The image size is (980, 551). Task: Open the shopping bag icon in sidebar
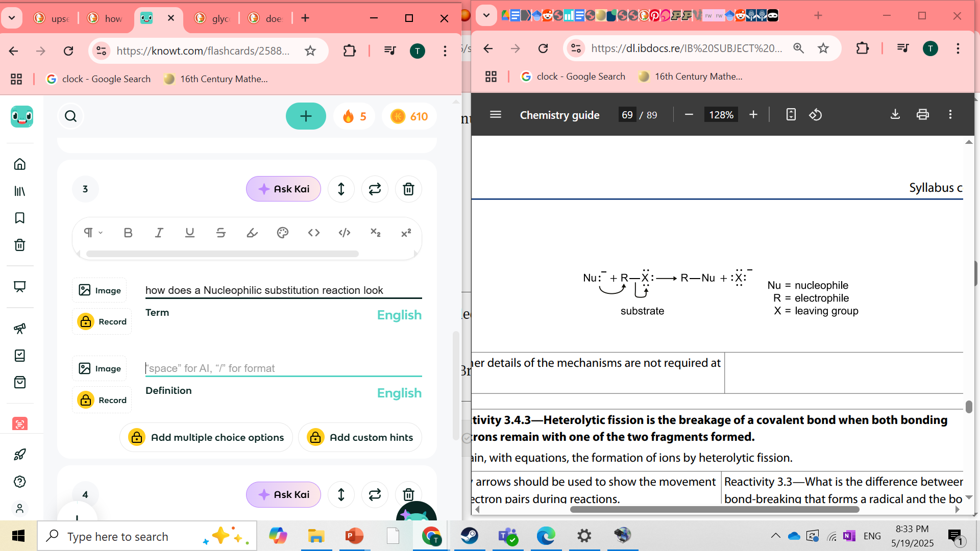20,382
